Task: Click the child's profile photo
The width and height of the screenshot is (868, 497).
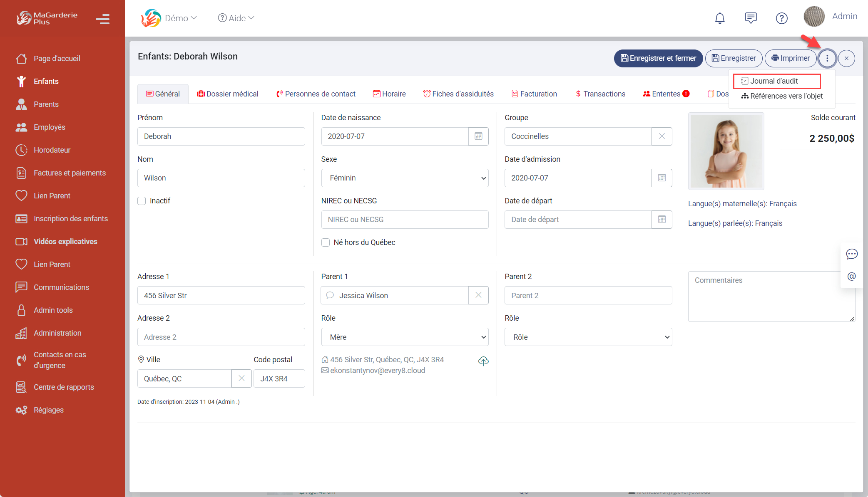Action: tap(726, 151)
